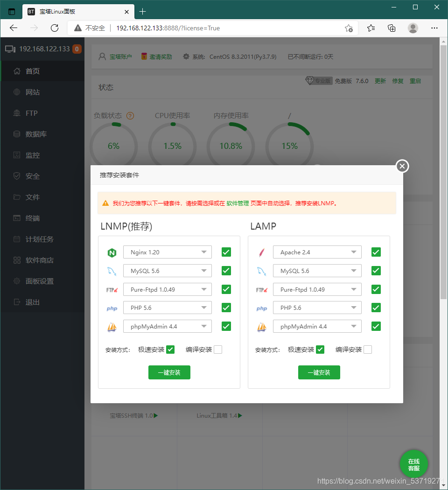Open LAMP phpMyAdmin 4.4 dropdown
Screen dimensions: 448x490
coord(317,326)
